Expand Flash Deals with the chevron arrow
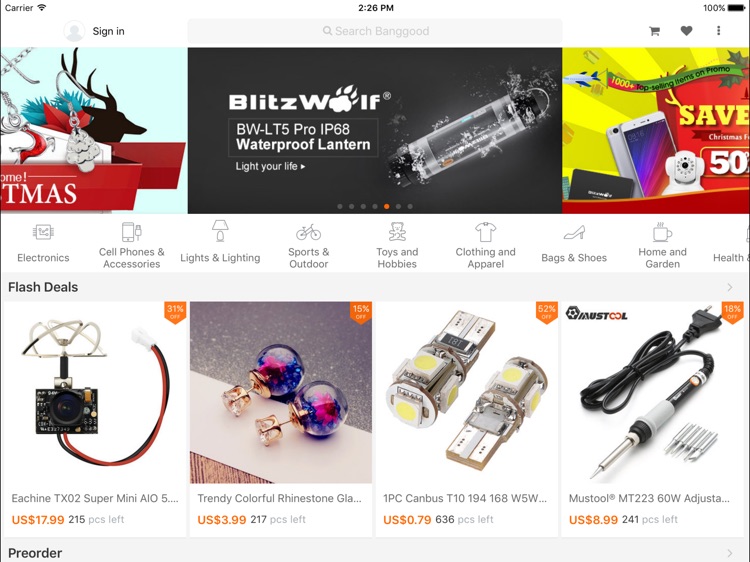 [730, 287]
